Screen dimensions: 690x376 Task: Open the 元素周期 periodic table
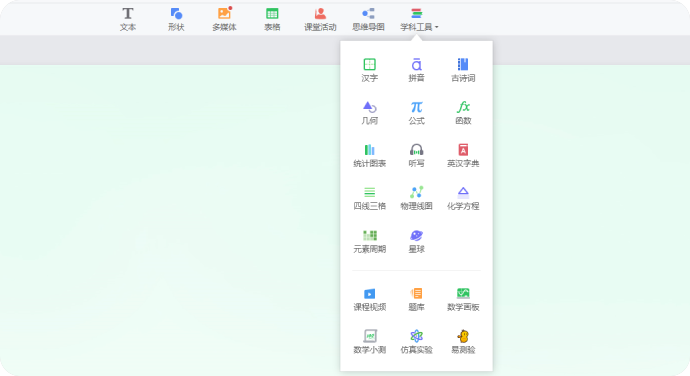[x=370, y=241]
